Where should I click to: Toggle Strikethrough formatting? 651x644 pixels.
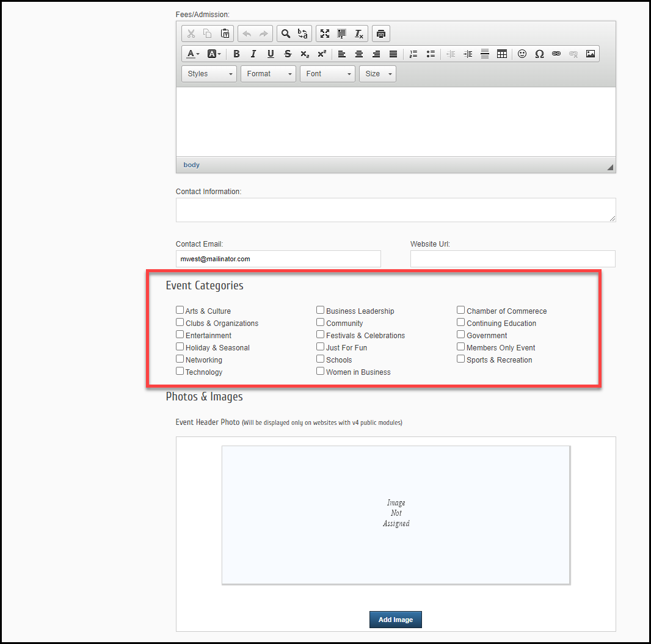coord(288,54)
